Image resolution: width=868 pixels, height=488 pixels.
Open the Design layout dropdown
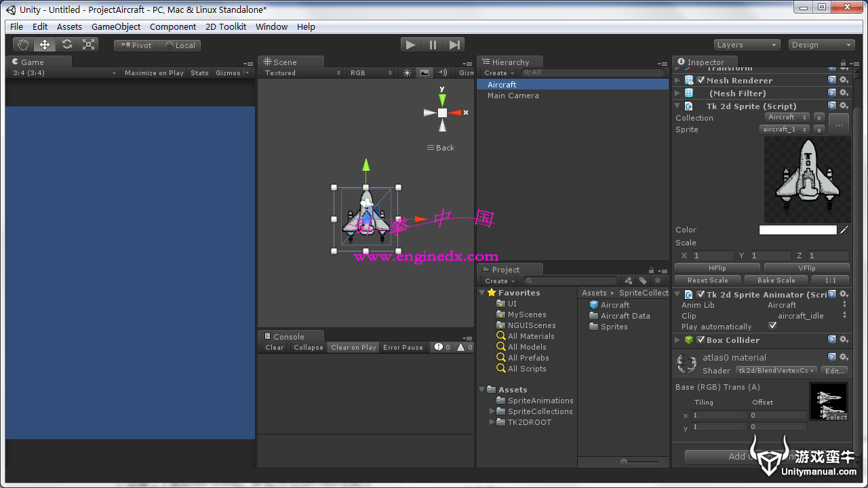tap(821, 45)
